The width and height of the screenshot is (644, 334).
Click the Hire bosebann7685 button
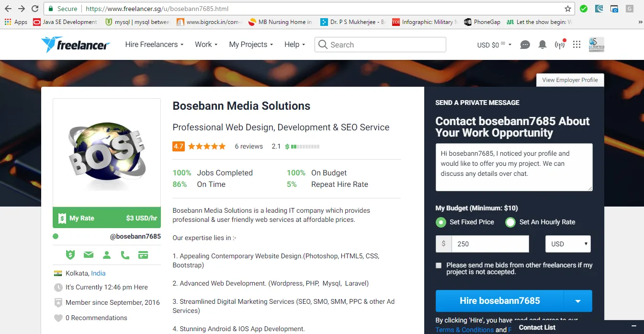[x=499, y=301]
